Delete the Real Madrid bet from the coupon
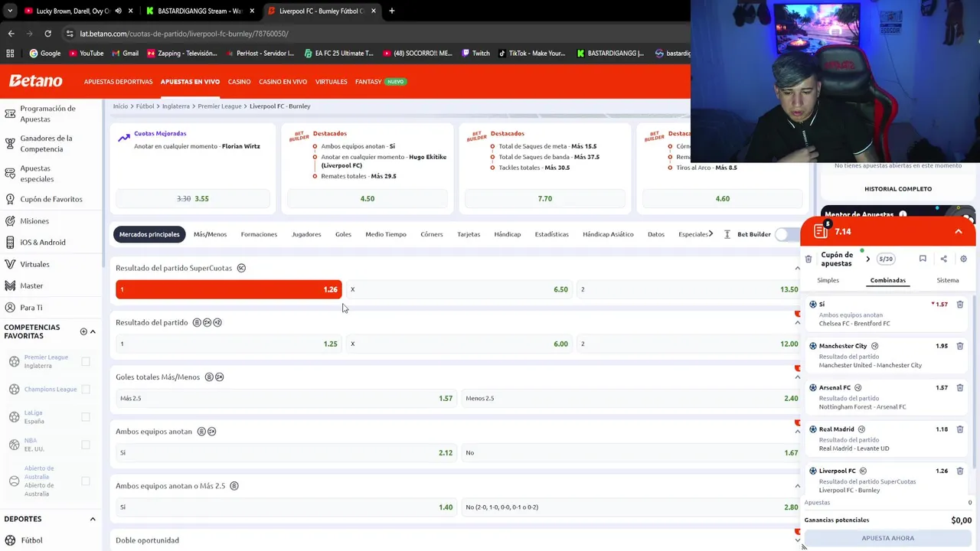980x551 pixels. pos(959,429)
